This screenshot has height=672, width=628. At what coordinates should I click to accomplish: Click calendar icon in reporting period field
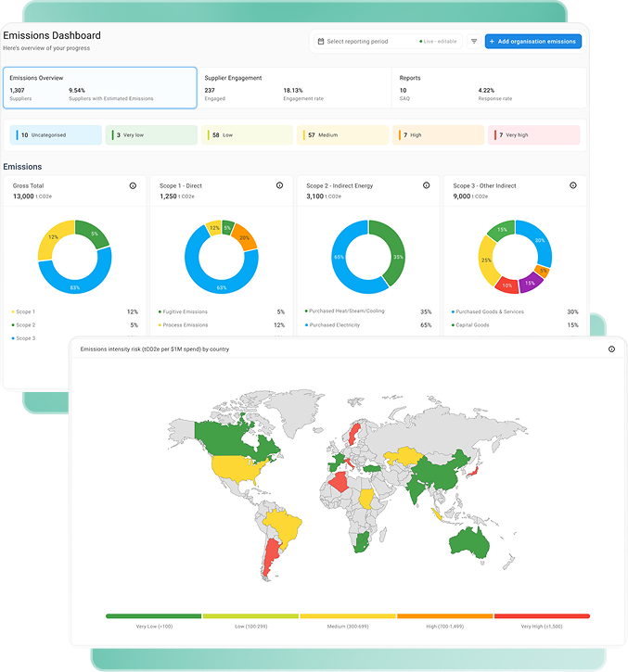click(x=321, y=42)
